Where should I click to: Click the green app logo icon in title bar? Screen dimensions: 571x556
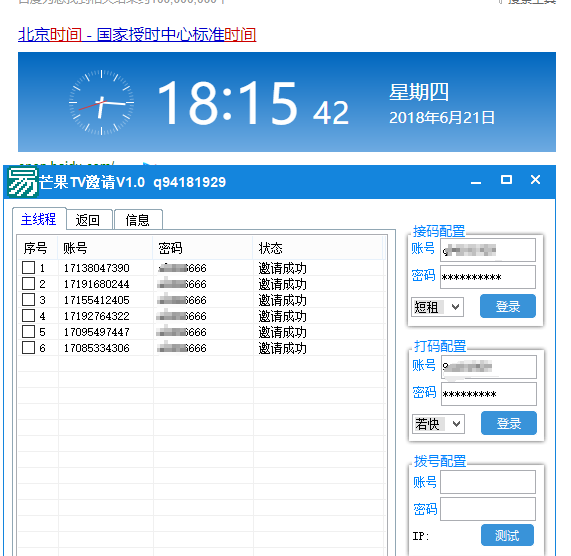[x=23, y=181]
